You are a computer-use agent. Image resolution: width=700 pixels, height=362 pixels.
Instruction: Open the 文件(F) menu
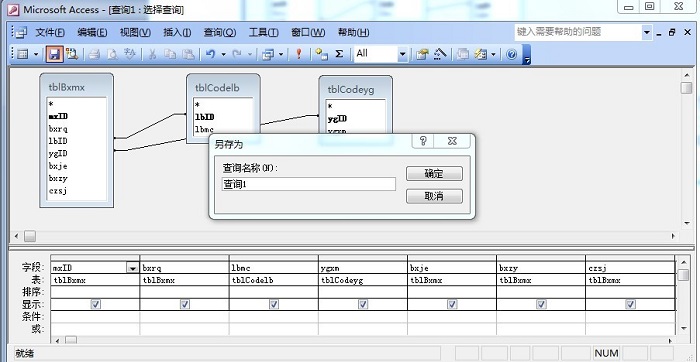click(50, 32)
